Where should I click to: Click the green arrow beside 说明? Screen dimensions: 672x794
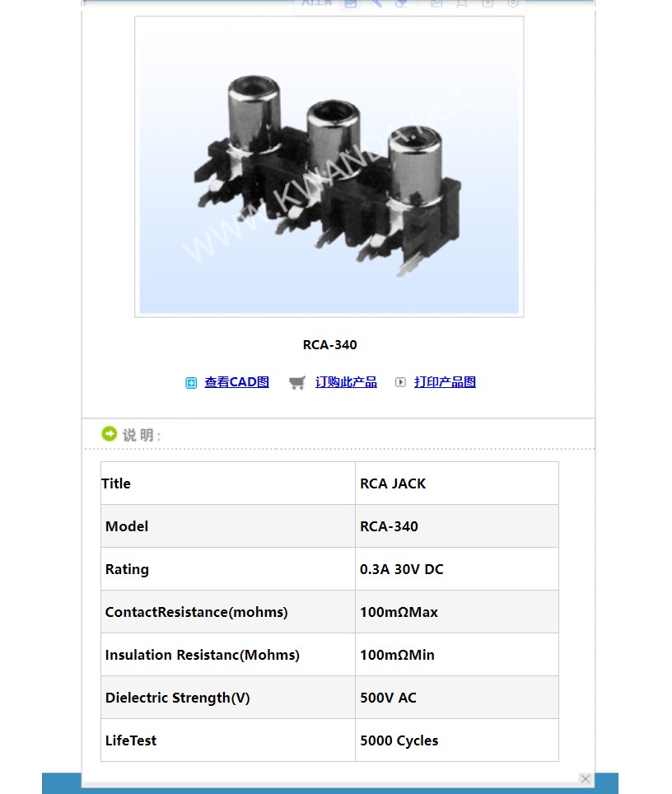(x=109, y=433)
